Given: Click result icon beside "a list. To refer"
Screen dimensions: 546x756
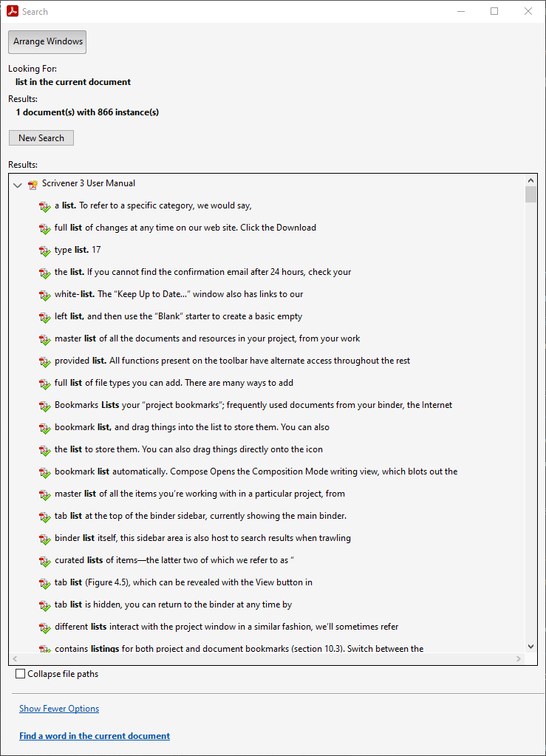Looking at the screenshot, I should [x=45, y=206].
